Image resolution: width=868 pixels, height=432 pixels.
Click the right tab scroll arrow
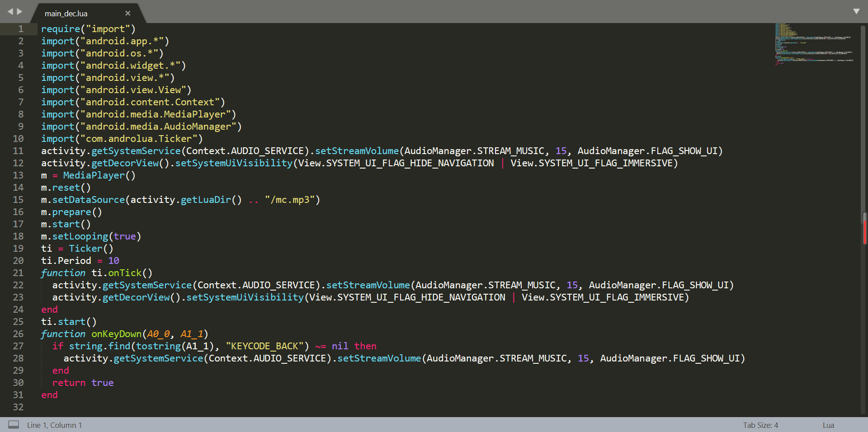(x=20, y=11)
